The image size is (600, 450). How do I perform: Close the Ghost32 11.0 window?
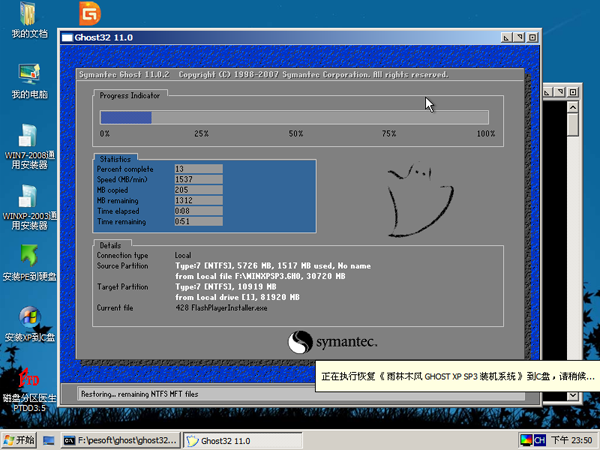[x=532, y=38]
